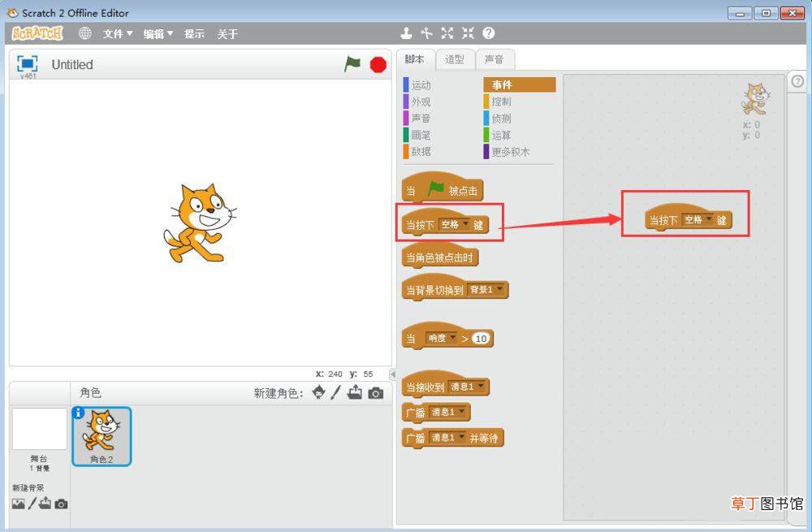812x532 pixels.
Task: Click the red stop sign button
Action: pos(378,65)
